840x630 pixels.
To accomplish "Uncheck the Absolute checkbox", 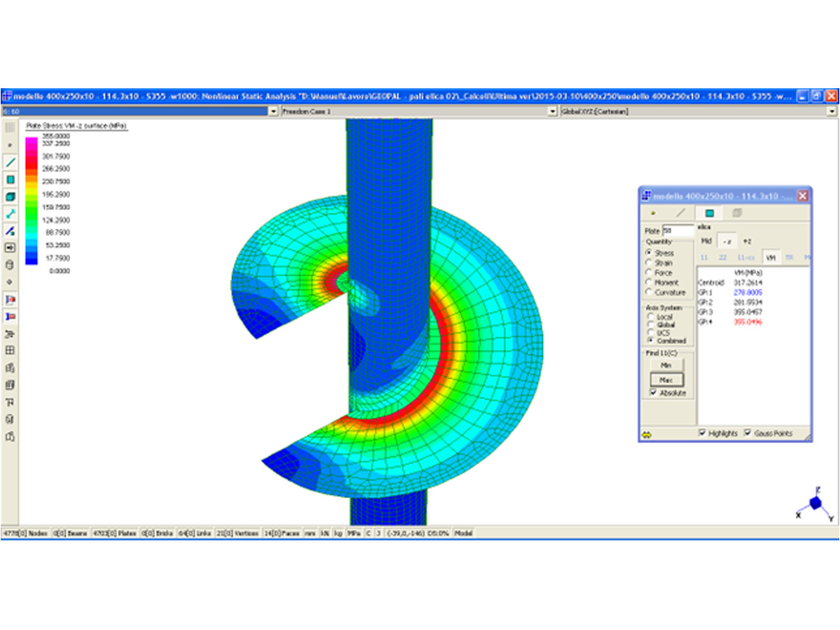I will [652, 393].
